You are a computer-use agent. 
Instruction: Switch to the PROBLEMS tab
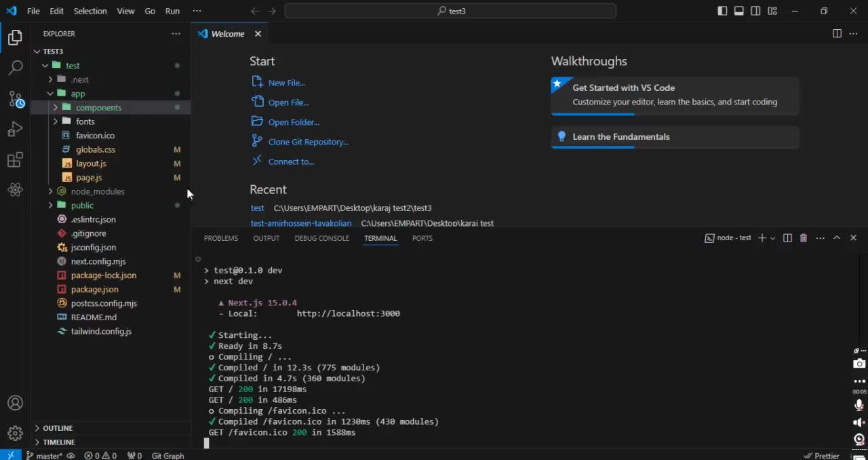point(221,238)
